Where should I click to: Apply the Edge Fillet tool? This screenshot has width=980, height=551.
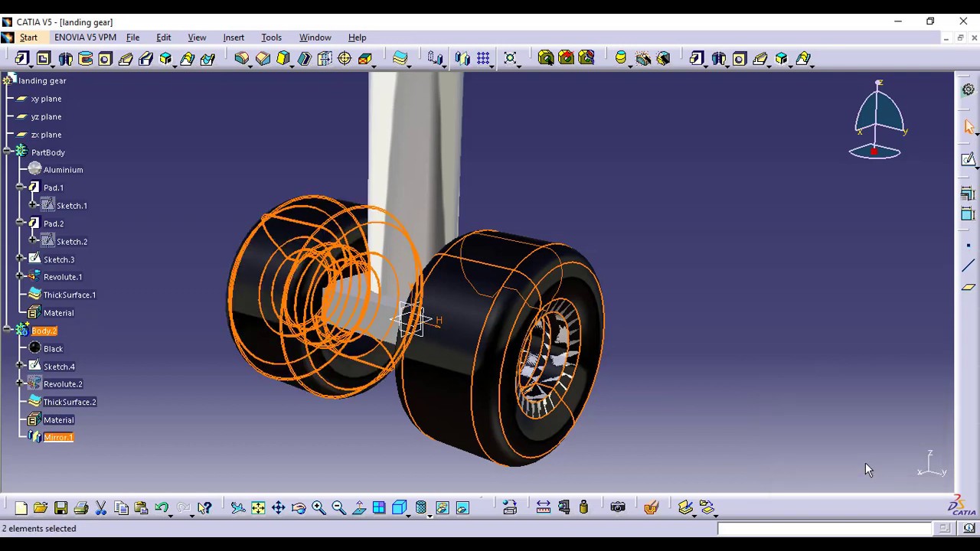[242, 58]
